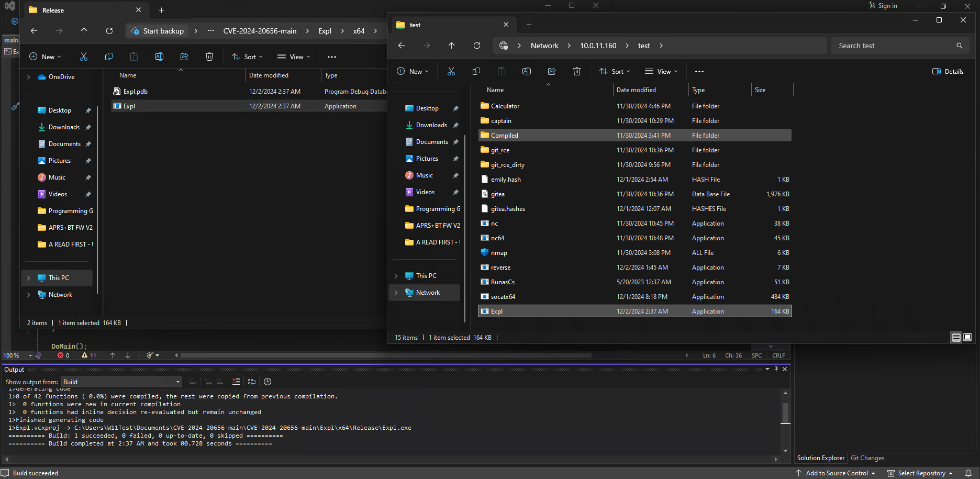Toggle word wrap in Output panel
The image size is (980, 479).
[x=252, y=382]
